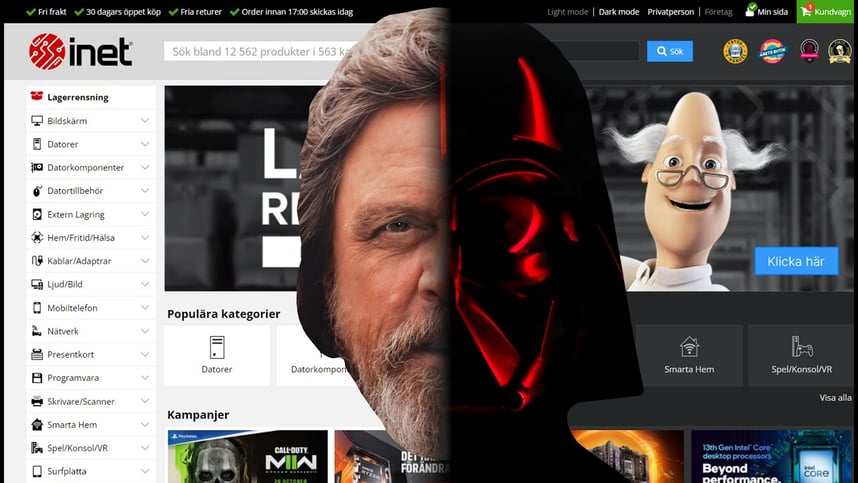Click the Spel/Konsol/VR sidebar controller icon
Screen dimensions: 858x483
(37, 448)
